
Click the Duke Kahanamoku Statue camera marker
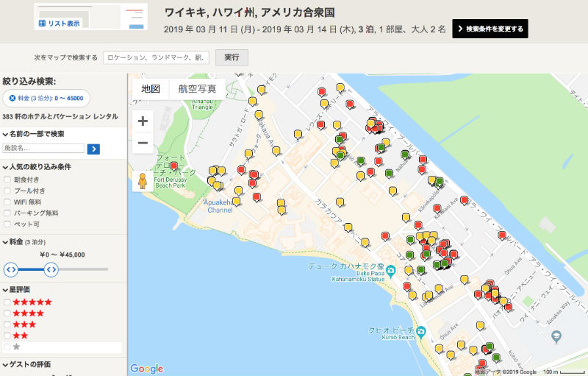coord(390,271)
